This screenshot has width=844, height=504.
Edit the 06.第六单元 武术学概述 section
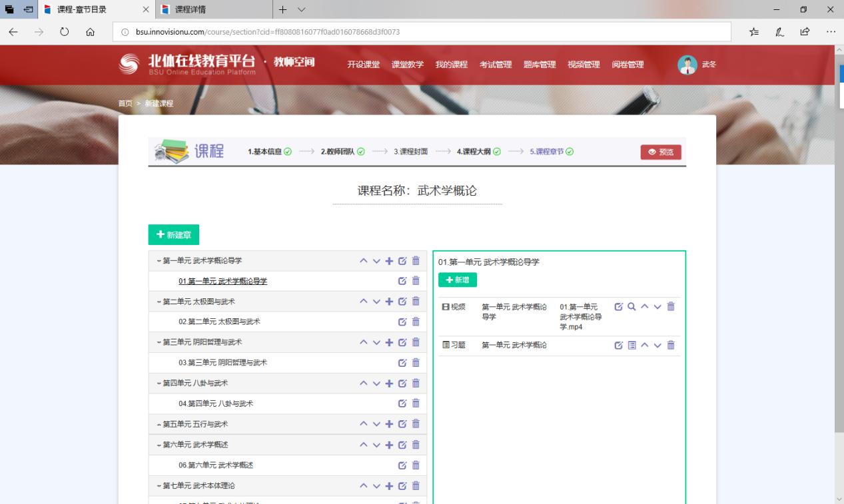click(x=402, y=465)
